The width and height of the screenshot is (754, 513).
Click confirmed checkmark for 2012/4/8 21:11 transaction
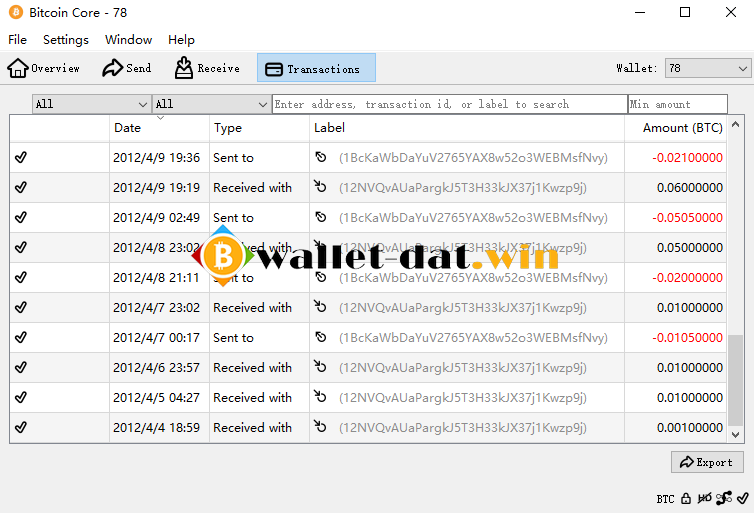[x=21, y=277]
